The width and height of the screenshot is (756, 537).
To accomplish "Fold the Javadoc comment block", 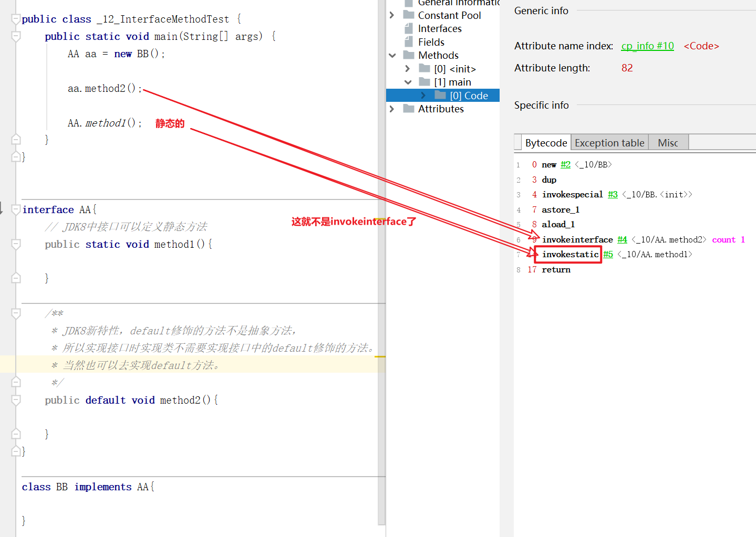I will [16, 314].
